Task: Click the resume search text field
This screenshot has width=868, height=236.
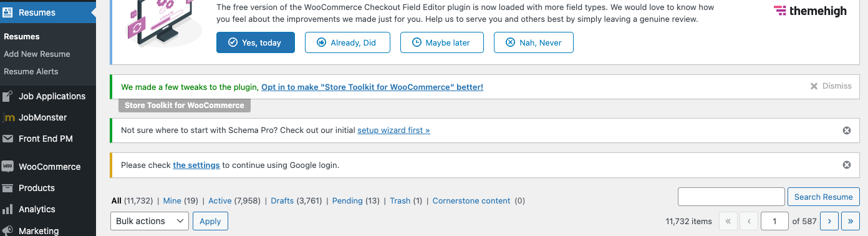Action: pyautogui.click(x=731, y=197)
